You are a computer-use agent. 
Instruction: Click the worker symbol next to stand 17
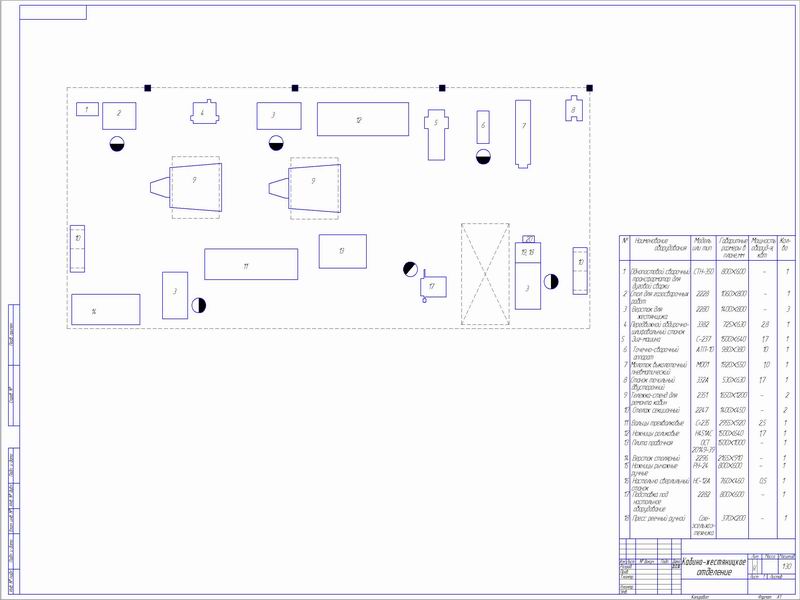tap(410, 269)
